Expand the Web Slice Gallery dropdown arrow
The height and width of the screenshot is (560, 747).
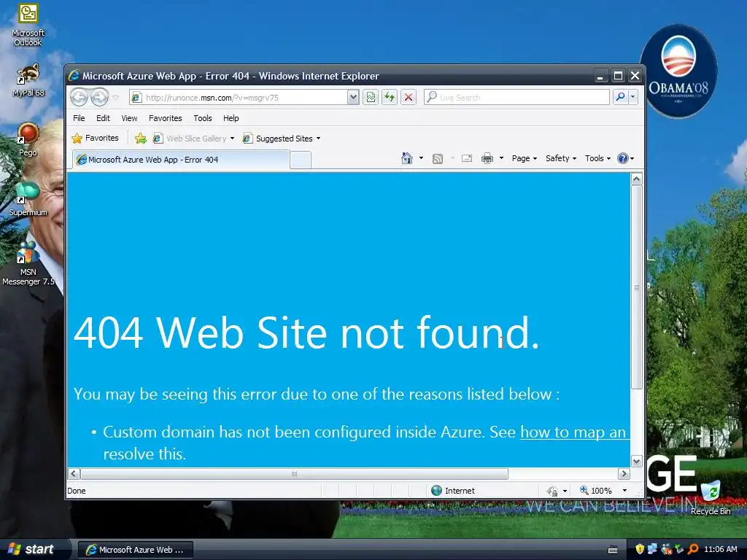233,139
